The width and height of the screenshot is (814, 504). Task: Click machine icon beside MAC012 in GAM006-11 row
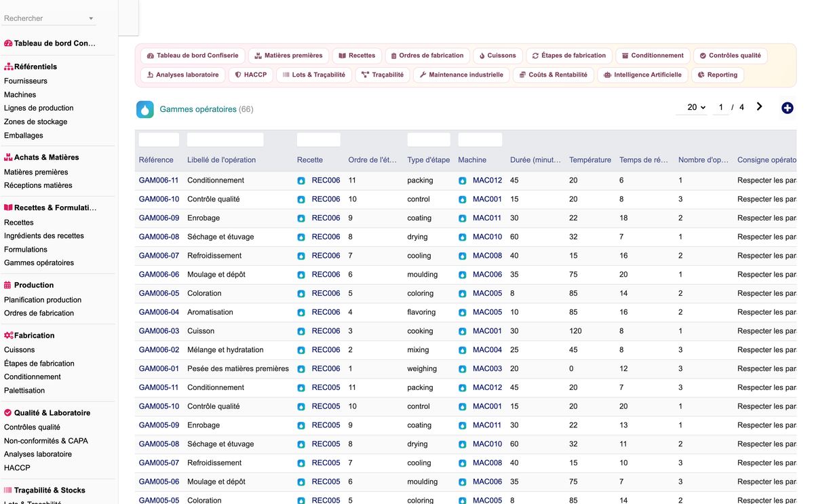(x=462, y=181)
